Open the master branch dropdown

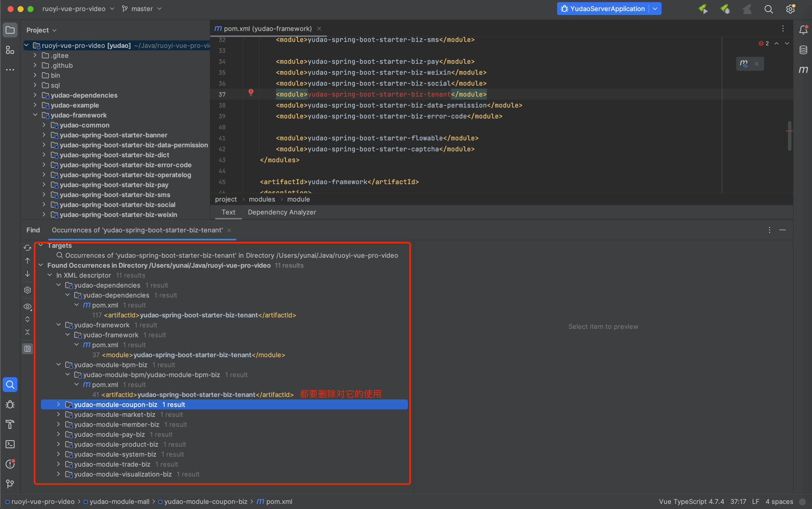[x=142, y=9]
